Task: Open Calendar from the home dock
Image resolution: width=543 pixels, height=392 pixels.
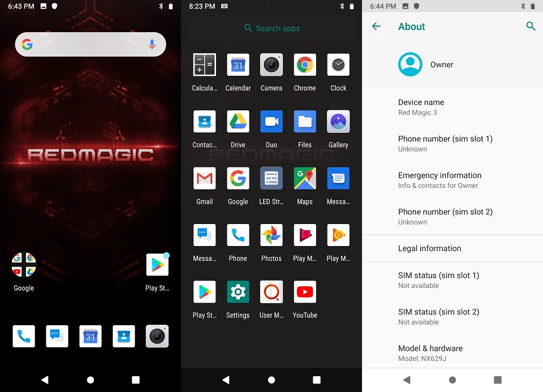Action: (x=90, y=336)
